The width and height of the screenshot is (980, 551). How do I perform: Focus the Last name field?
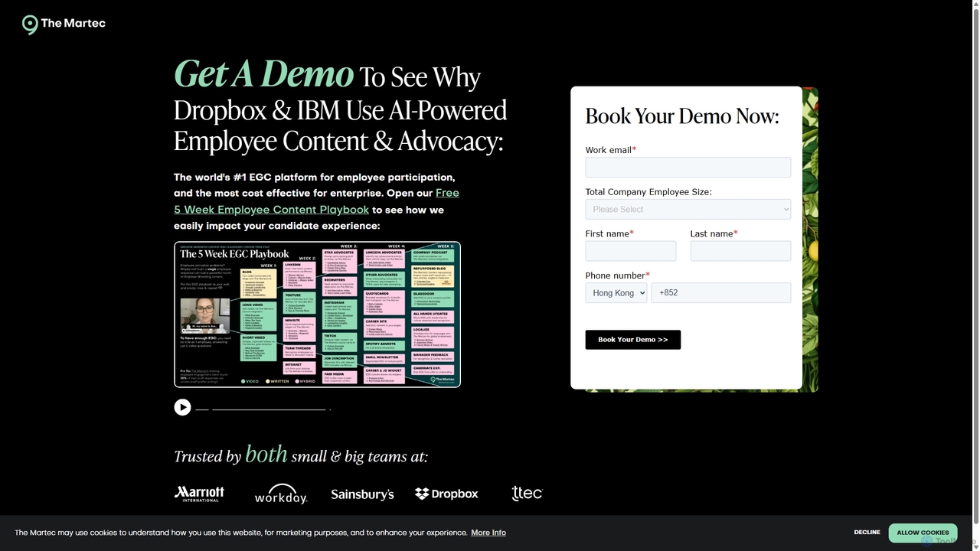pos(740,251)
